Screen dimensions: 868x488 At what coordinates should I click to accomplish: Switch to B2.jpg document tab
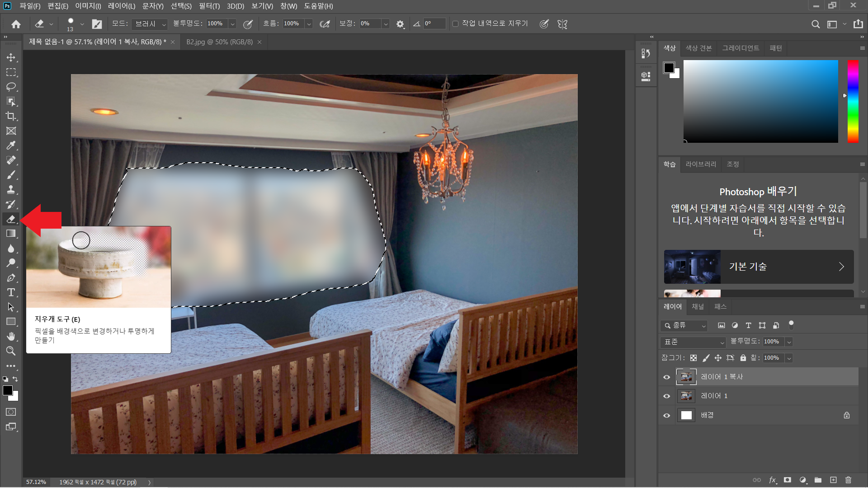pyautogui.click(x=219, y=42)
